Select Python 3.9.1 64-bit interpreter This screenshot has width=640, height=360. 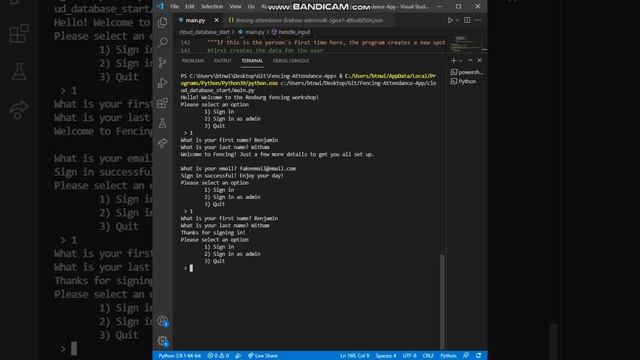click(x=180, y=356)
